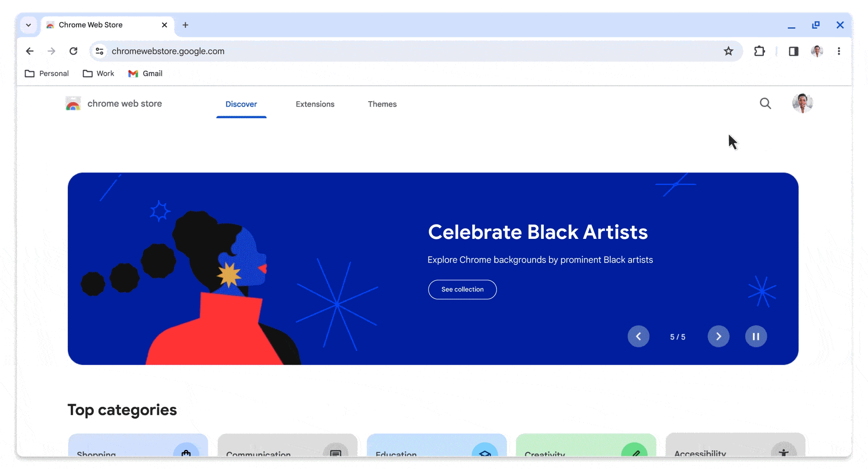Screen dimensions: 868x469
Task: Click the See collection button
Action: coord(462,289)
